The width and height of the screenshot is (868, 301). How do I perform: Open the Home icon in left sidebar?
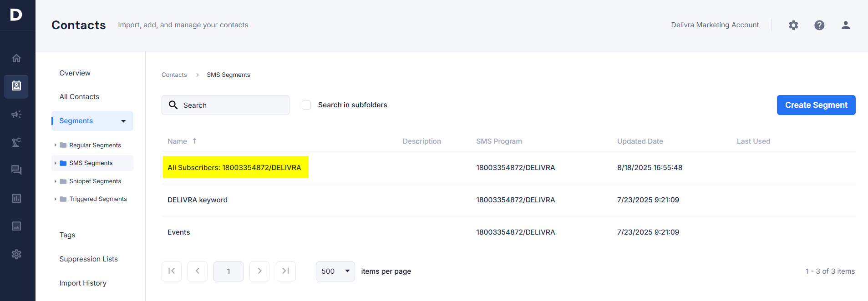tap(16, 58)
